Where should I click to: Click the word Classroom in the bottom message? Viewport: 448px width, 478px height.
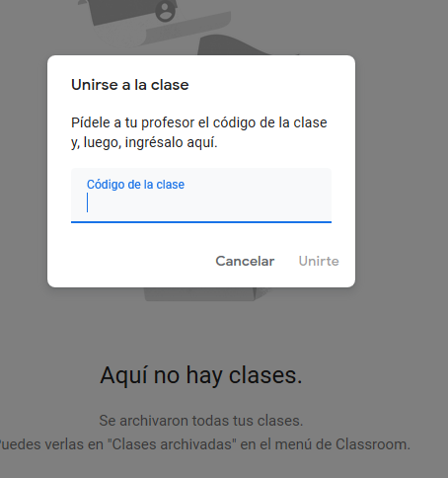click(x=373, y=444)
